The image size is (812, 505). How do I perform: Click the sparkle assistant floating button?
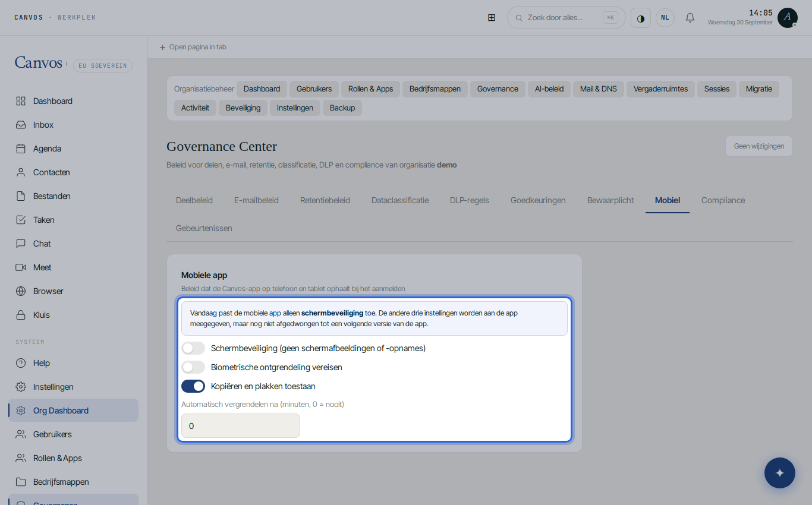(x=780, y=473)
